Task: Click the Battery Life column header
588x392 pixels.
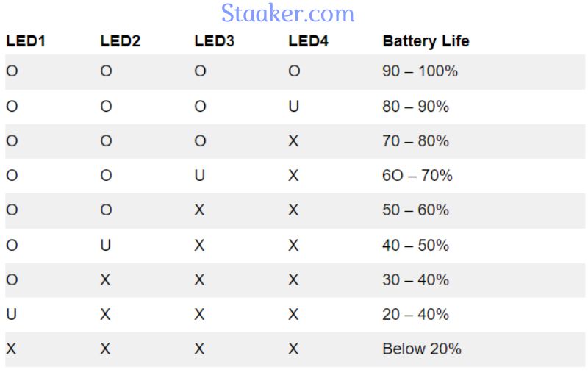Action: click(x=426, y=41)
